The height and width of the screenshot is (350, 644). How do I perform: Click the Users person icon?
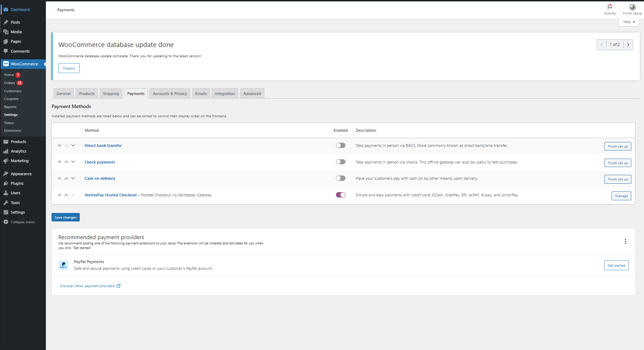[6, 193]
